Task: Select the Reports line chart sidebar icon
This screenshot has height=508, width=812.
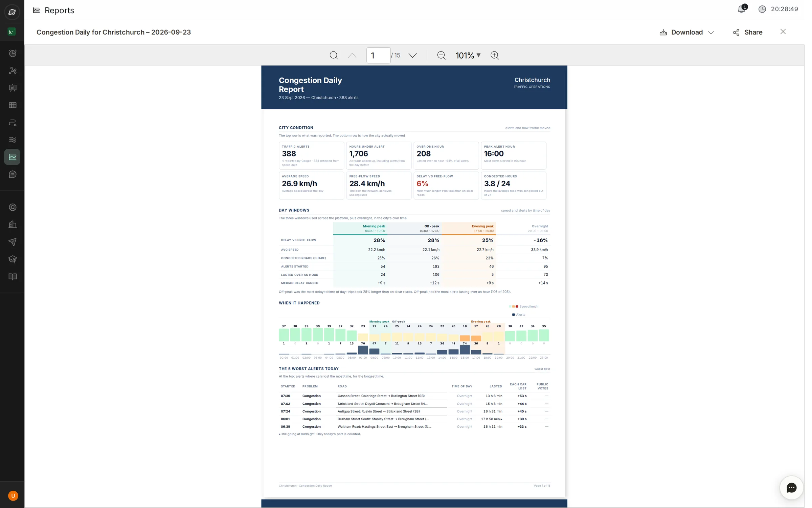Action: (12, 157)
